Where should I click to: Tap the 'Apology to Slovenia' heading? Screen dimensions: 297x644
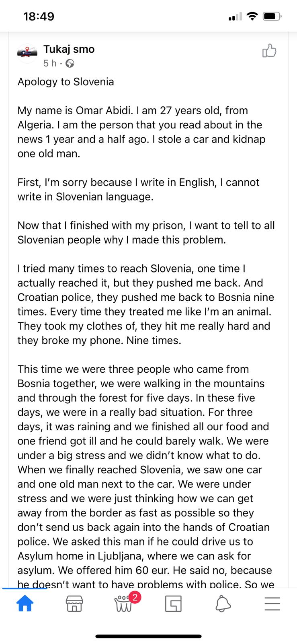[x=66, y=82]
